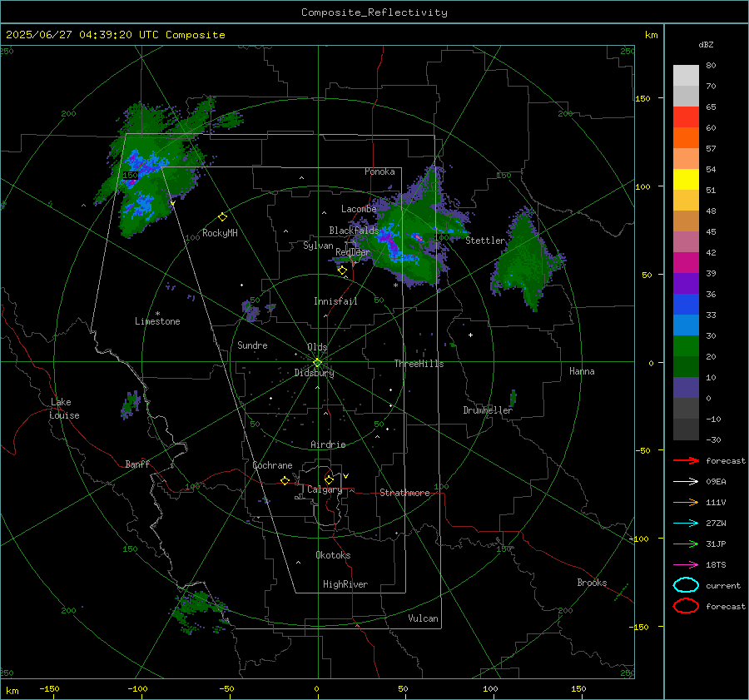Click the 18TS legend label
Image resolution: width=749 pixels, height=700 pixels.
pyautogui.click(x=716, y=565)
